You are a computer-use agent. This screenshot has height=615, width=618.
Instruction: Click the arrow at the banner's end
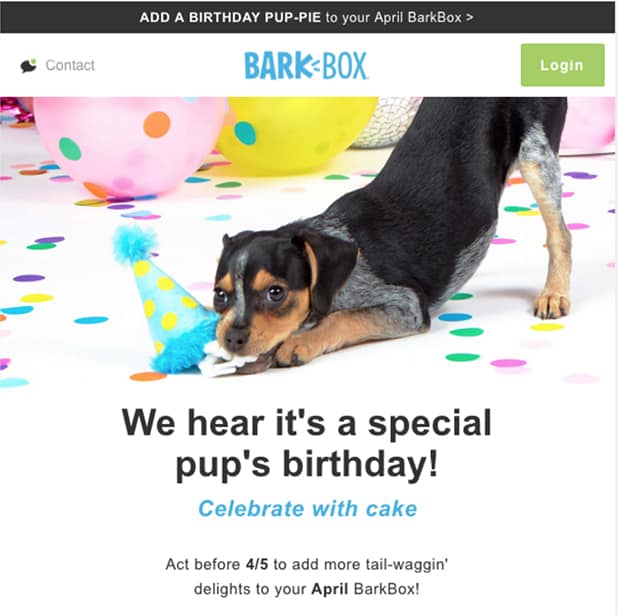point(470,17)
